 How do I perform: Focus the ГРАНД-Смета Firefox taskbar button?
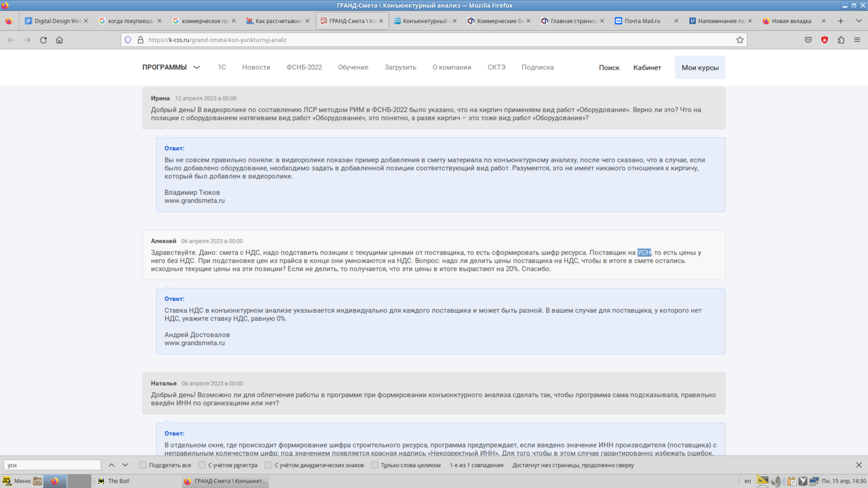(x=226, y=481)
